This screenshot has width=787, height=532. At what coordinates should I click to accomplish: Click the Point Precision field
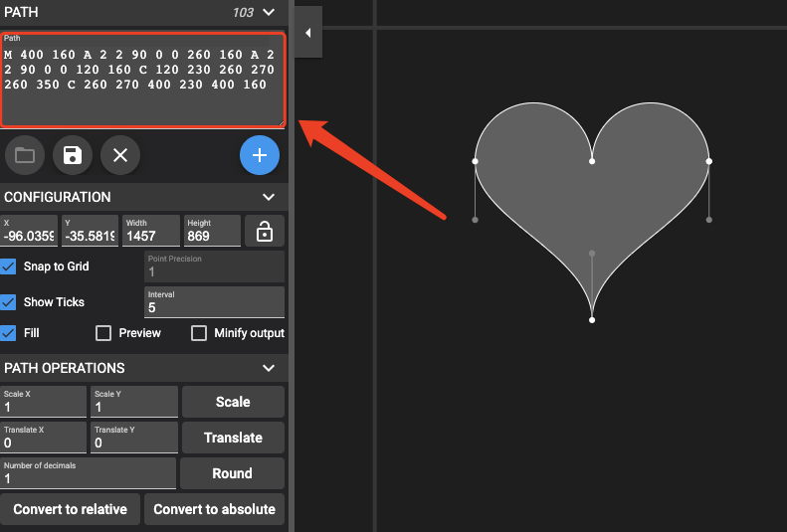pyautogui.click(x=214, y=266)
